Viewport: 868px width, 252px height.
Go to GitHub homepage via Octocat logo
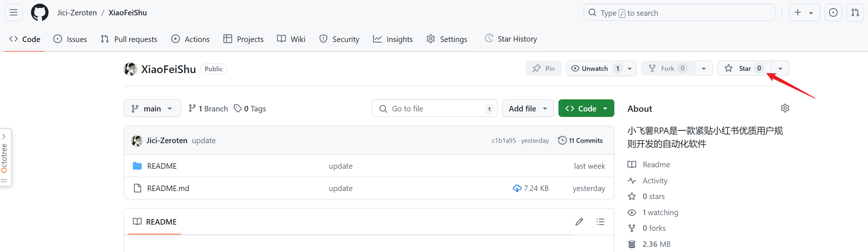(40, 12)
